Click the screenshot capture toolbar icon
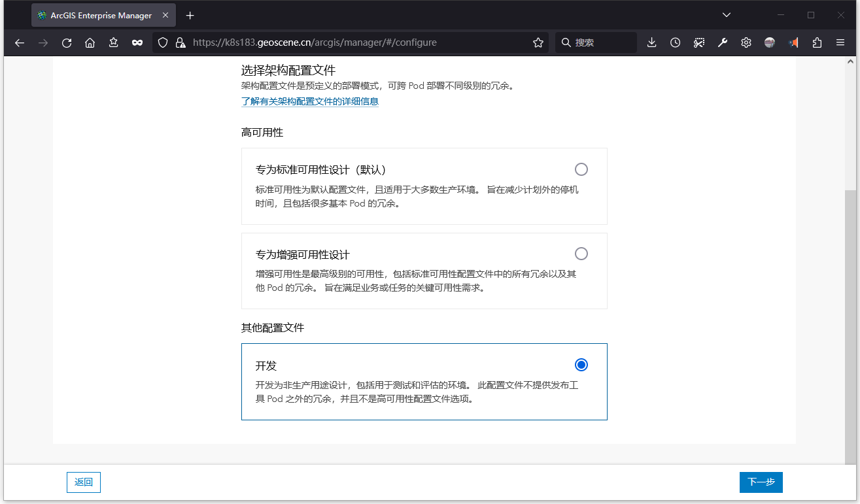The width and height of the screenshot is (860, 504). pyautogui.click(x=699, y=42)
